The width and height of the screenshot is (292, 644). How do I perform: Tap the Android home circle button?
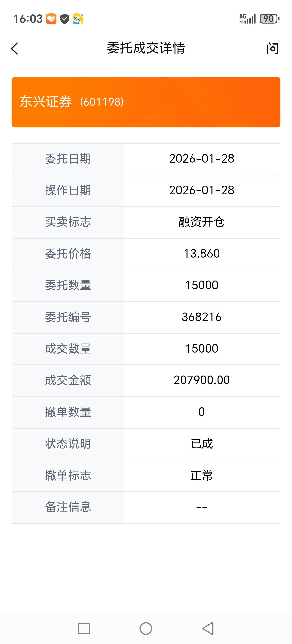pos(146,628)
